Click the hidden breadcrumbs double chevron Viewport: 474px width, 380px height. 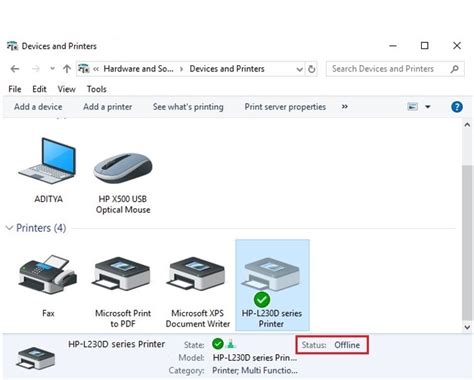coord(96,69)
